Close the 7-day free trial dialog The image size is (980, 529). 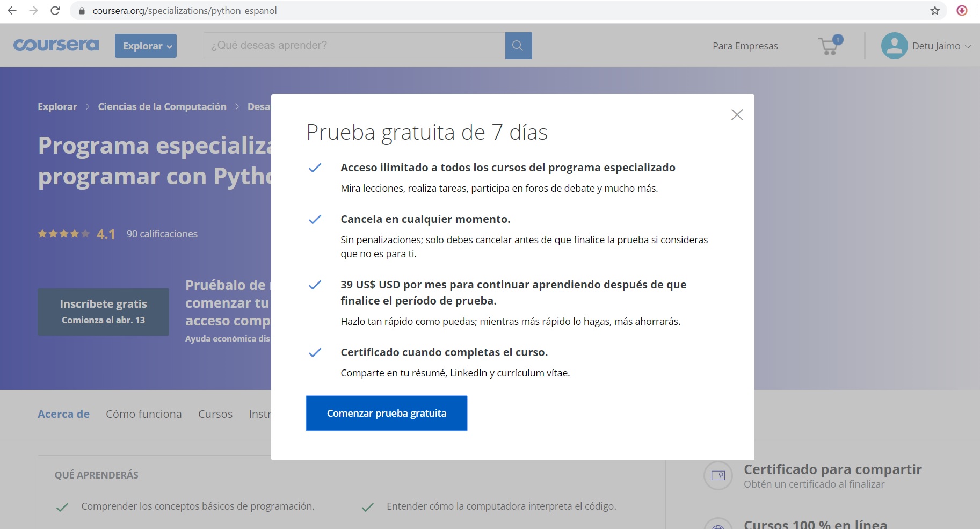point(737,114)
